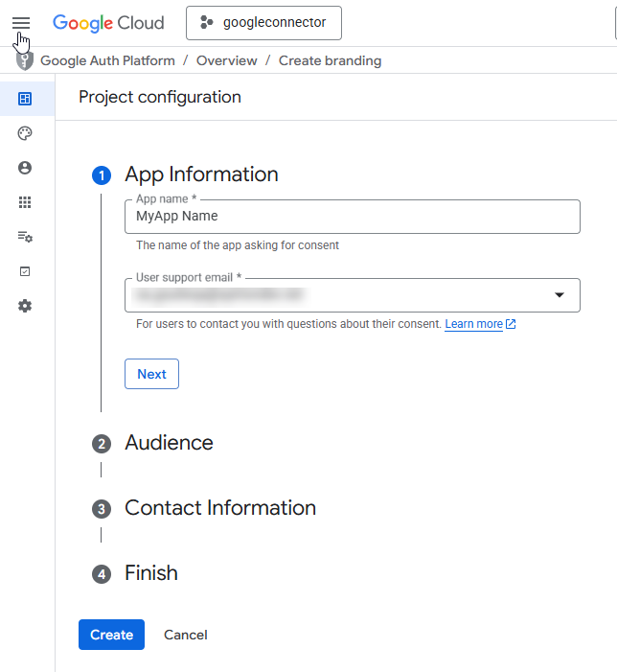Expand the User support email dropdown

560,295
